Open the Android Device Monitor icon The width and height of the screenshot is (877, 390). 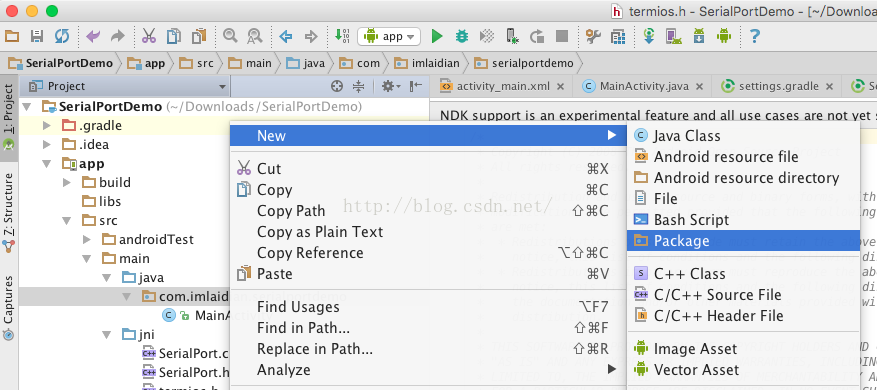point(724,37)
